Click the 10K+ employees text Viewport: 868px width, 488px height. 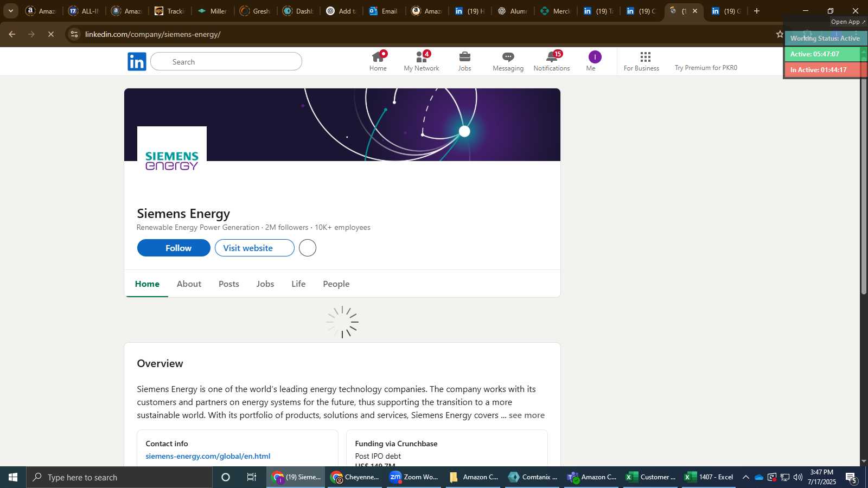(343, 228)
